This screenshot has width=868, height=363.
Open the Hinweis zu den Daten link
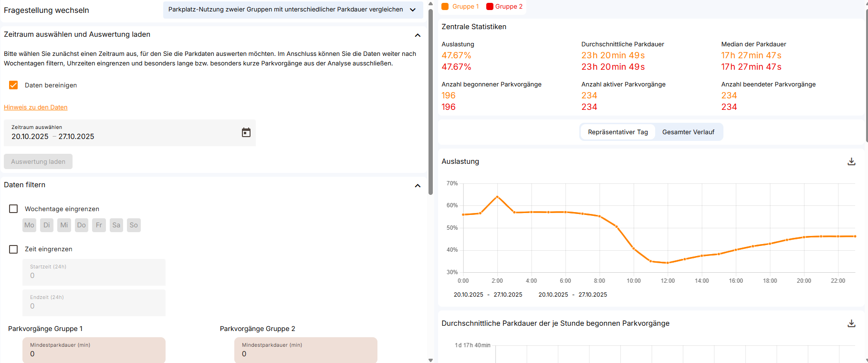click(x=36, y=107)
